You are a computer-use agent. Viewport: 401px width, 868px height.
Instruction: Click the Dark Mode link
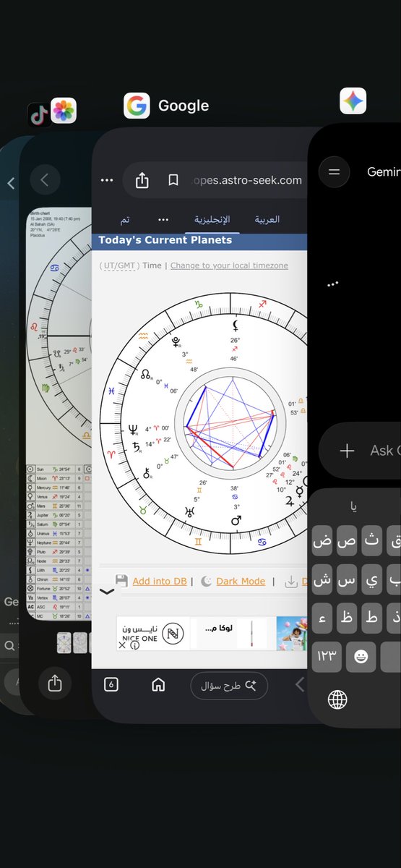pyautogui.click(x=241, y=581)
